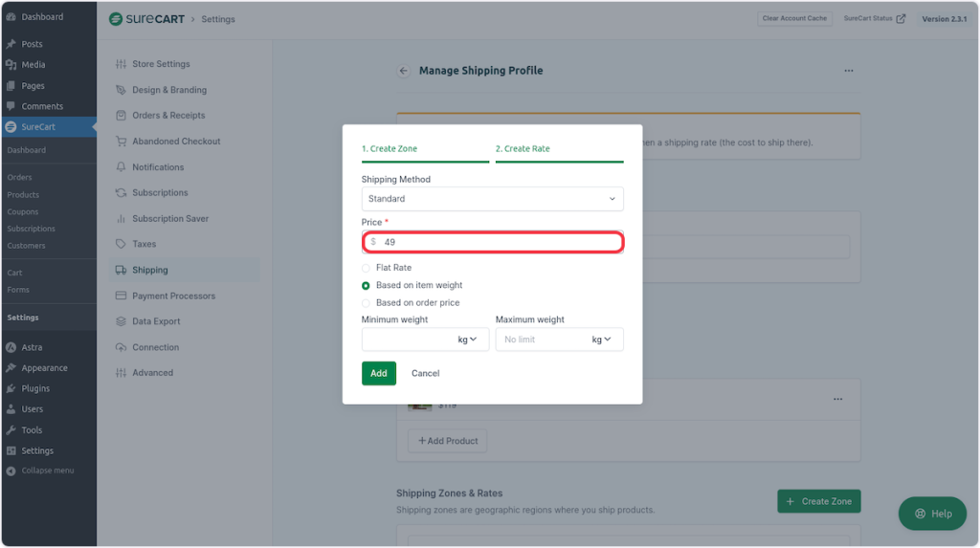Expand the maximum weight kg unit dropdown
This screenshot has height=548, width=980.
602,340
